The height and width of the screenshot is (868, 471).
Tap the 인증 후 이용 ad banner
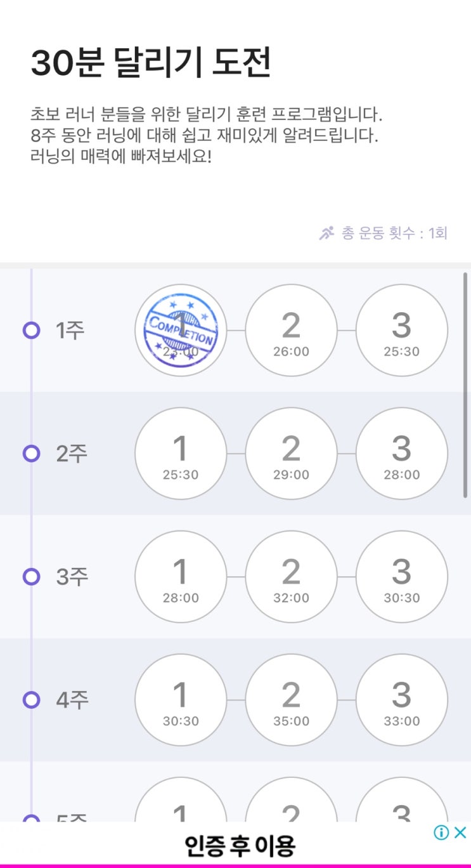click(x=240, y=845)
